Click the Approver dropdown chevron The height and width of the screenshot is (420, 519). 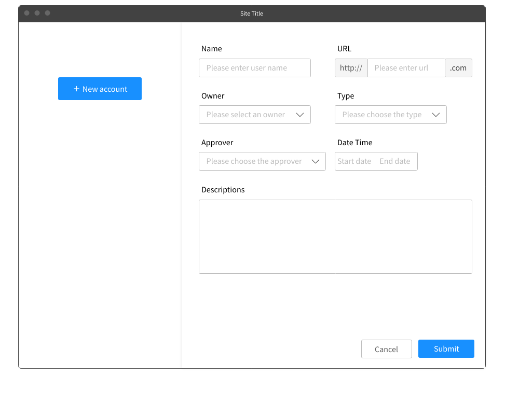click(315, 161)
